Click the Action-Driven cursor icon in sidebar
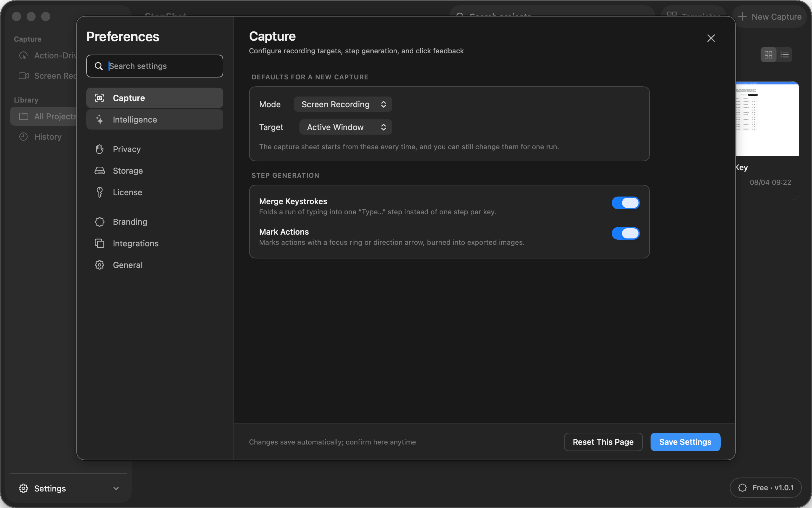The height and width of the screenshot is (508, 812). click(x=23, y=56)
